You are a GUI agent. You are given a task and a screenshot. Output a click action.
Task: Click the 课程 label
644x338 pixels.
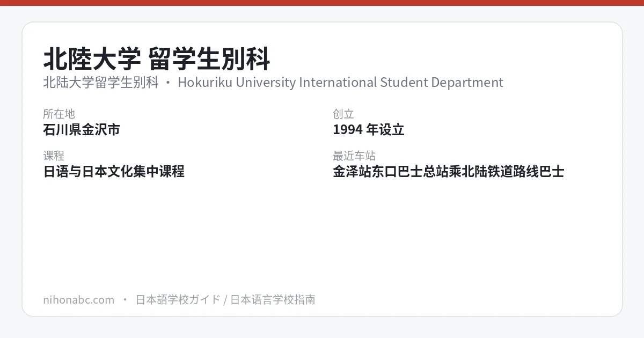(x=54, y=156)
